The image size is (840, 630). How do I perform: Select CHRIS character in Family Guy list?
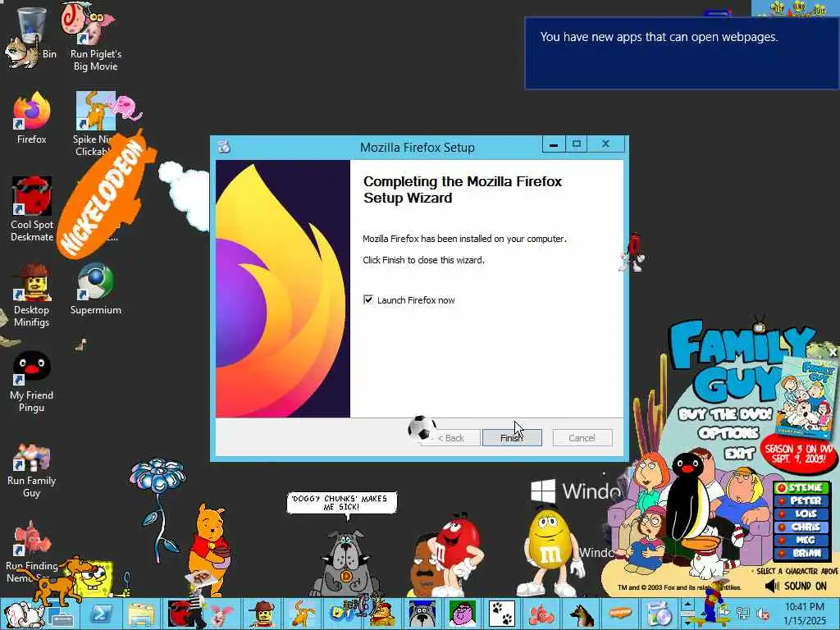(801, 527)
